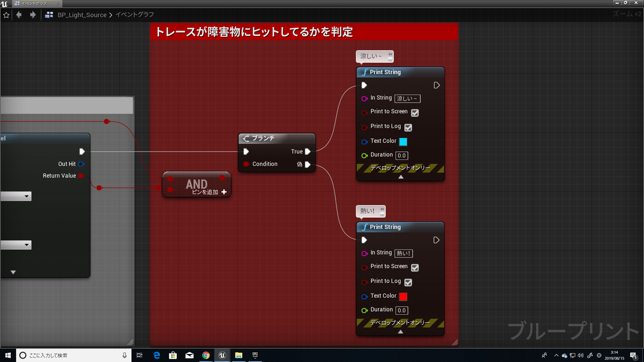Collapse the デベロップメントオンリー section on the lower Print String
644x362 pixels.
coord(400,333)
